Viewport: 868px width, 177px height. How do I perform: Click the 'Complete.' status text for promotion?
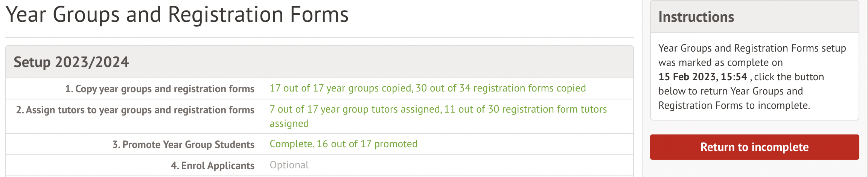(292, 144)
